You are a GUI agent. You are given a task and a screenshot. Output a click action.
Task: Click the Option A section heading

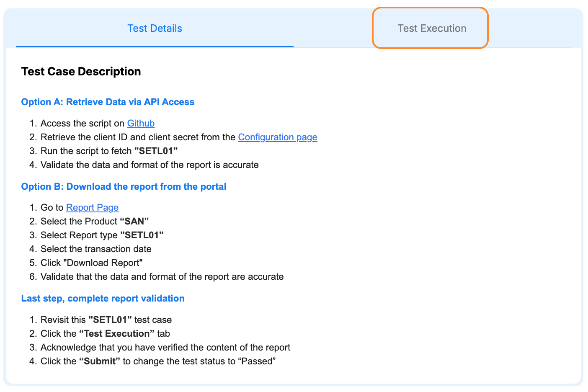coord(108,102)
